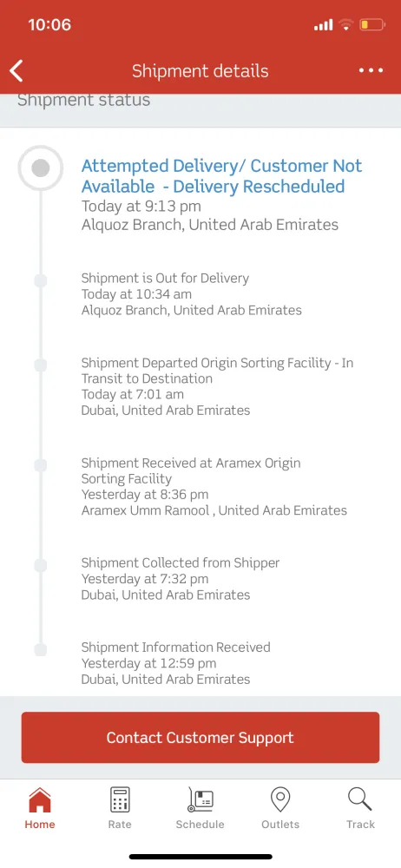Tap the back arrow icon
401x868 pixels.
tap(16, 71)
